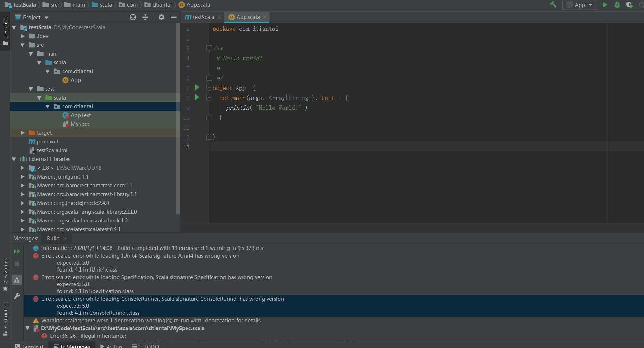
Task: Select Maven: junit:junit:4.4 library
Action: point(58,177)
